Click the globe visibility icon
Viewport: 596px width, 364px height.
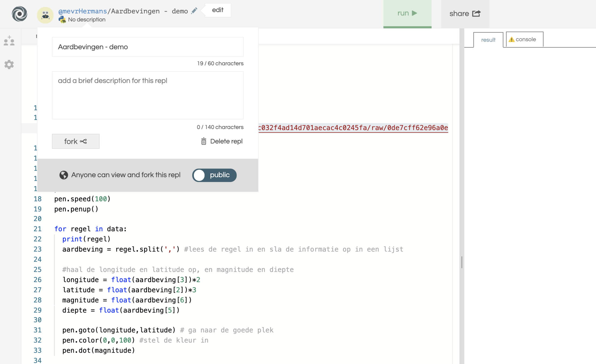point(64,175)
